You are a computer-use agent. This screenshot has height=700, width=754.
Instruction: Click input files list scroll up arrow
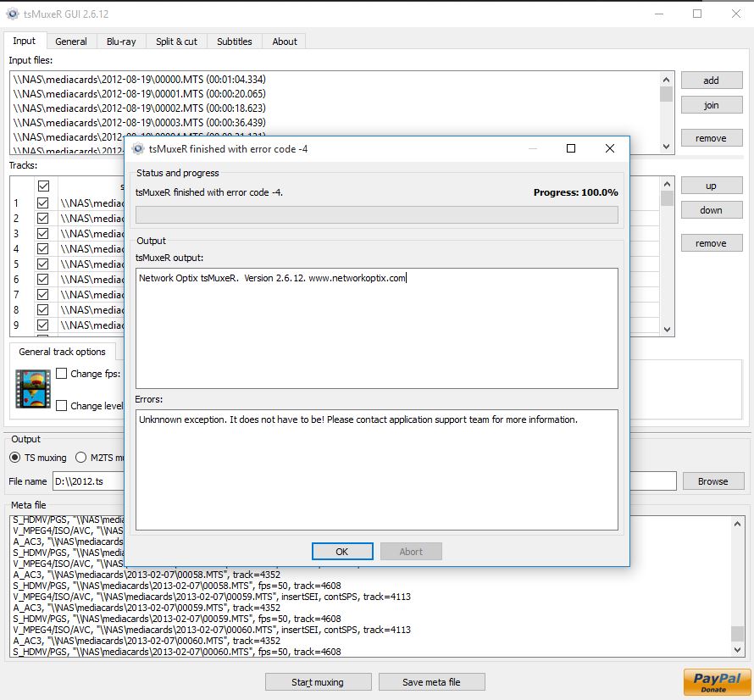coord(666,80)
